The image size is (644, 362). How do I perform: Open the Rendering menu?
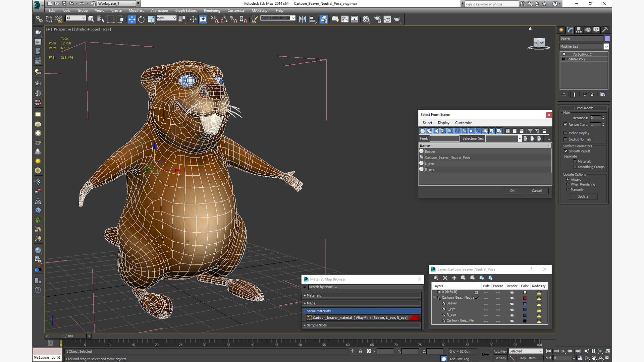(212, 11)
